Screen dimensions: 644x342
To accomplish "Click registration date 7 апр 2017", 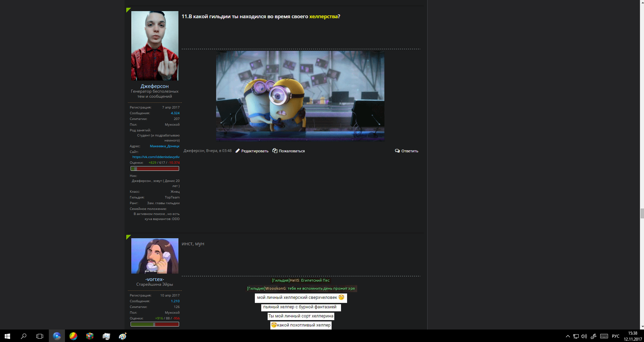I will coord(171,107).
